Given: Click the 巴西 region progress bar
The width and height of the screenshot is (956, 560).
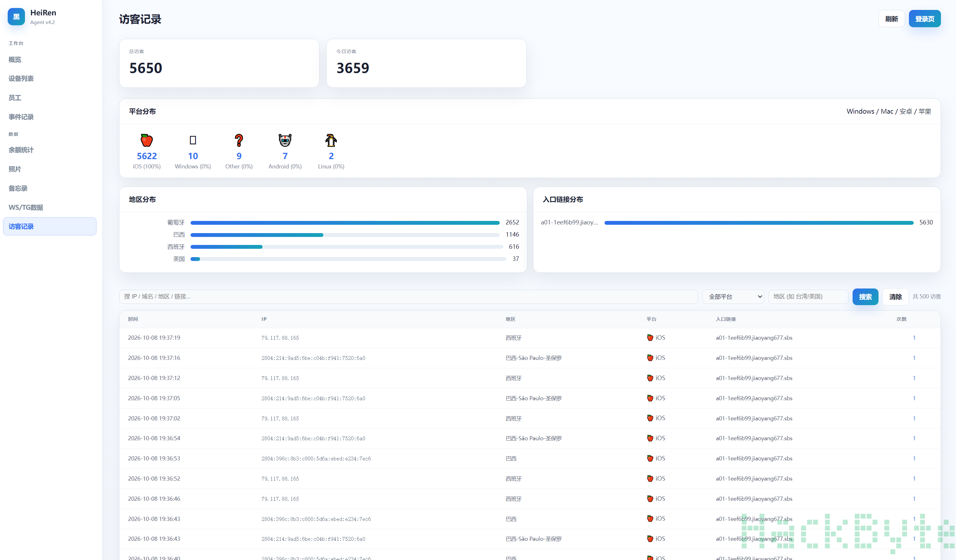Looking at the screenshot, I should coord(345,235).
